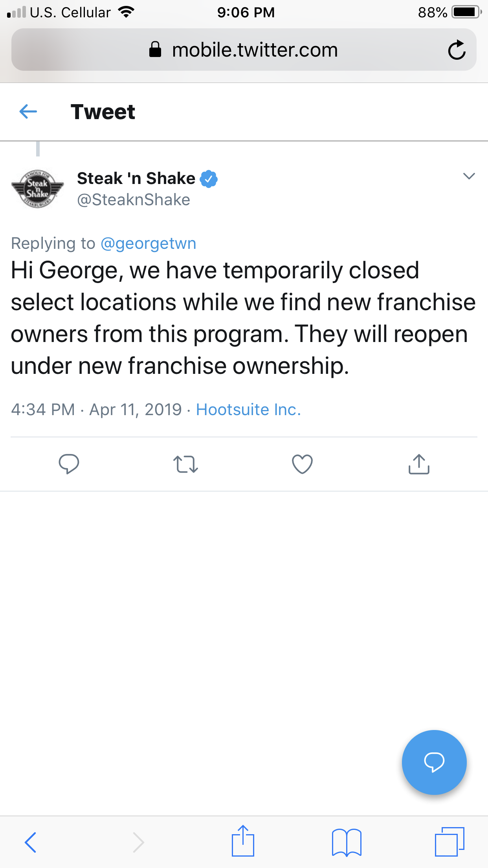Open the @georgetwn profile link
Viewport: 488px width, 868px height.
(148, 243)
